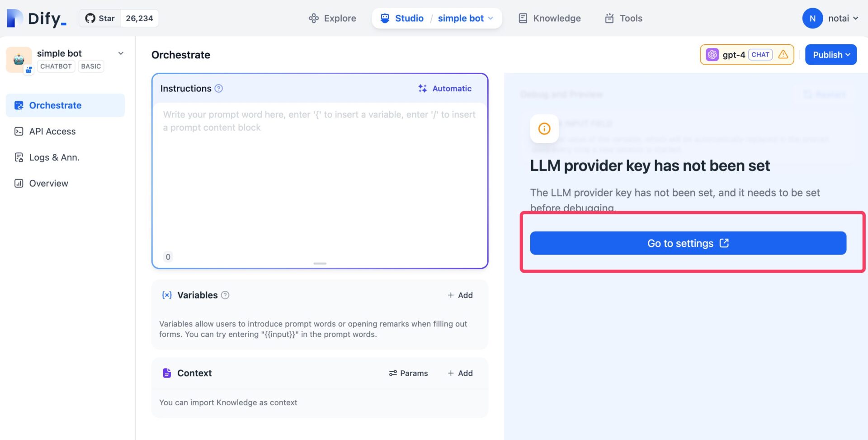Open Context Params settings

click(408, 373)
